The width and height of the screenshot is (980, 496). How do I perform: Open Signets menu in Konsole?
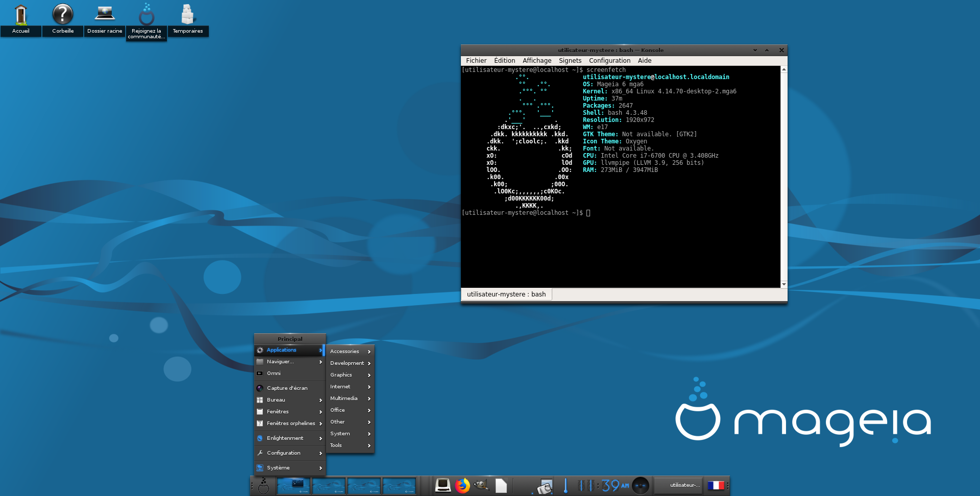[x=570, y=60]
